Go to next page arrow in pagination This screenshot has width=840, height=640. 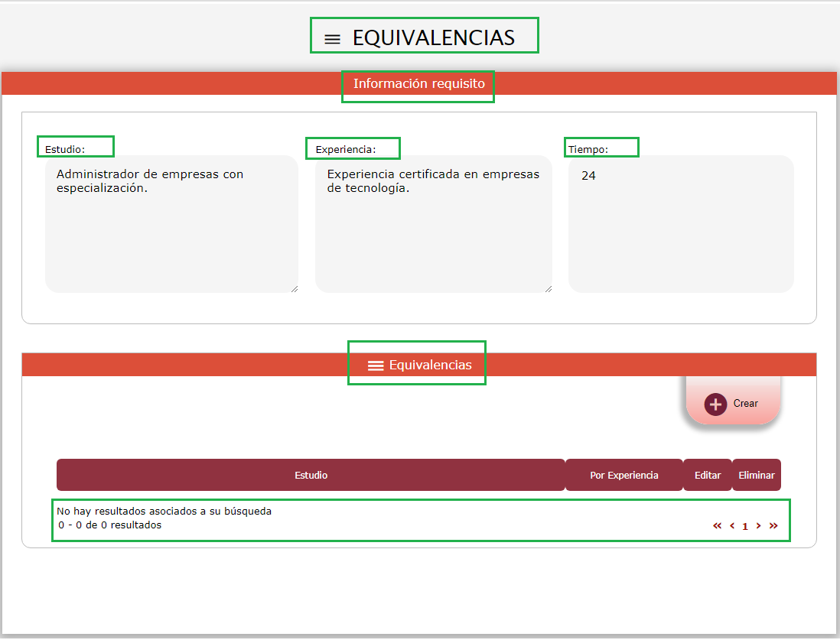pyautogui.click(x=758, y=526)
